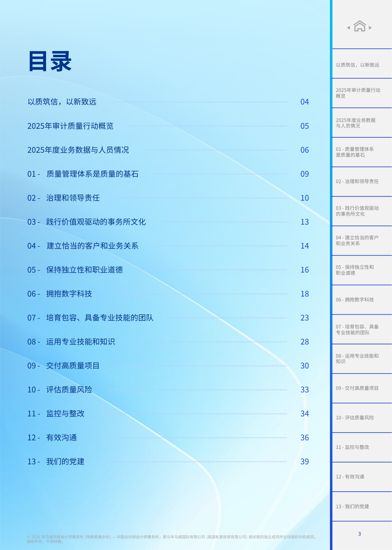Screen dimensions: 392x550
Task: Choose sidebar tab 11 - 监控与整改
Action: (362, 447)
